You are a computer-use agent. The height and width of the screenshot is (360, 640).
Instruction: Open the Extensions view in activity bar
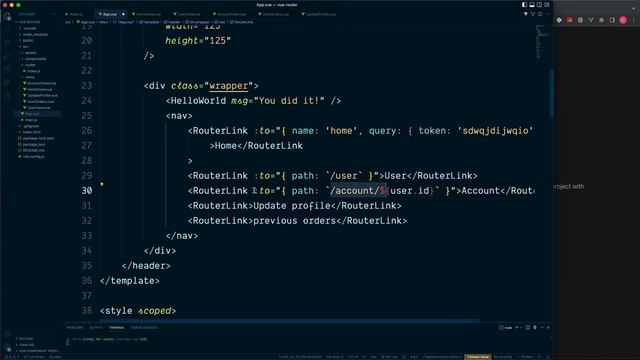point(7,70)
